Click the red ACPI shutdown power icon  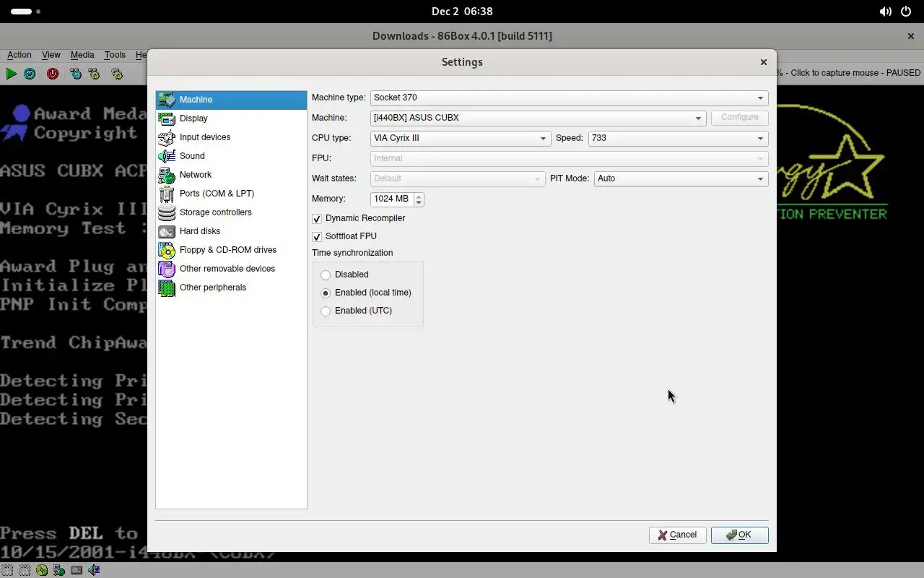[x=53, y=74]
